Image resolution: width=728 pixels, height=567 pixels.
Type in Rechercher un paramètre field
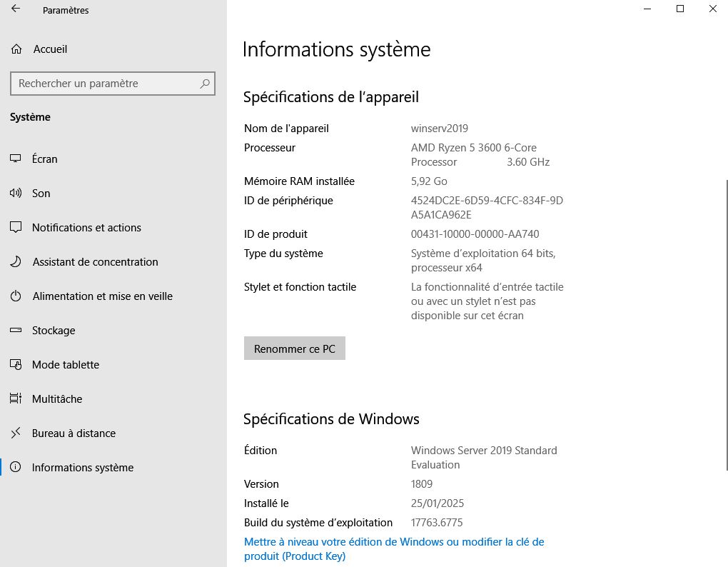click(x=103, y=84)
